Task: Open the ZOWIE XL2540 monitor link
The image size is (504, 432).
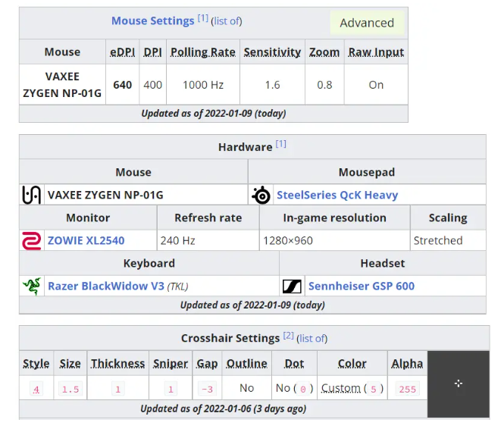Action: 86,240
